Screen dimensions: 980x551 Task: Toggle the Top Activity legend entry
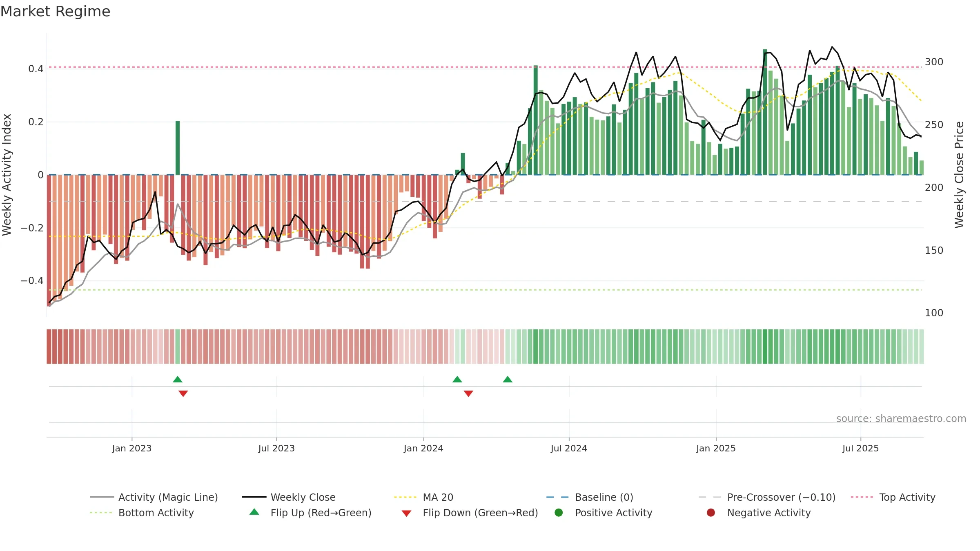pyautogui.click(x=893, y=497)
